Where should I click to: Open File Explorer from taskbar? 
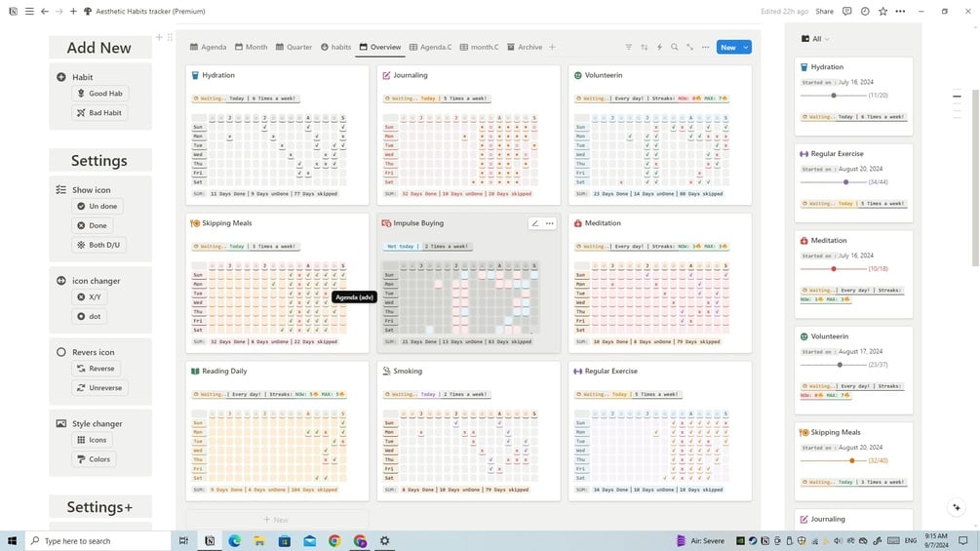259,541
